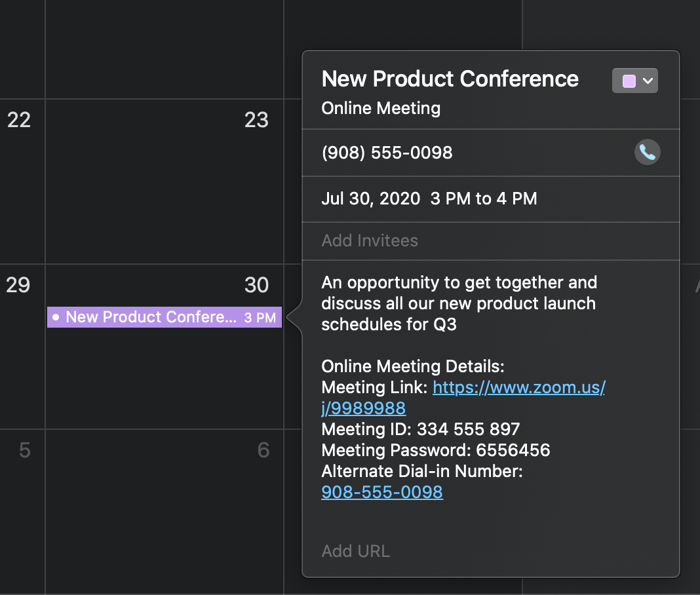Image resolution: width=700 pixels, height=595 pixels.
Task: Click the Meeting ID: 334 555 897 line
Action: [421, 429]
